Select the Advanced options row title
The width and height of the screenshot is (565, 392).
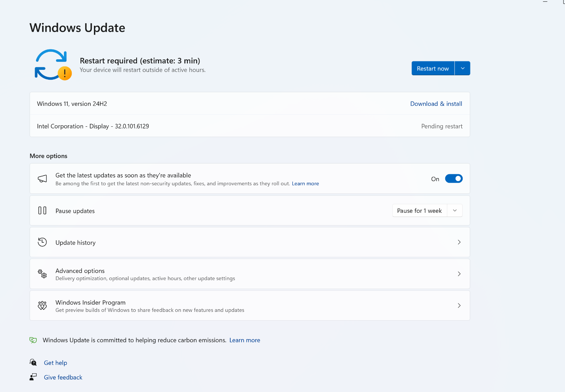tap(80, 271)
